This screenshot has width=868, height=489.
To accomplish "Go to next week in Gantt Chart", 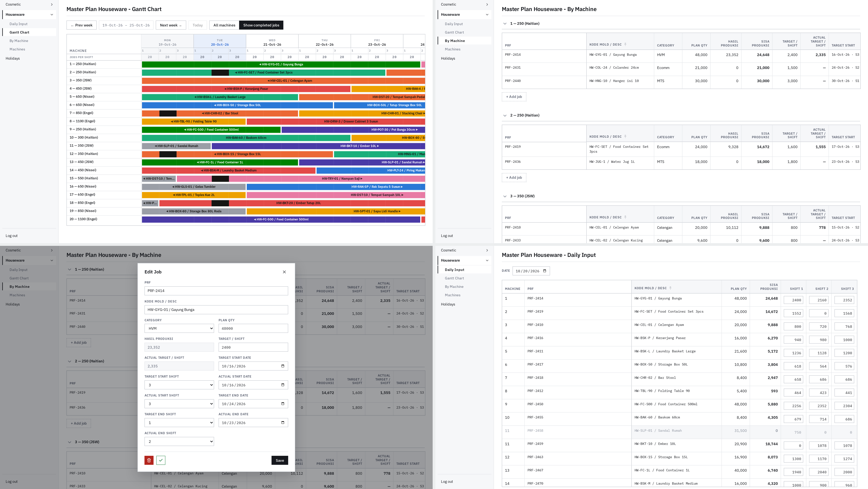I will [x=171, y=25].
